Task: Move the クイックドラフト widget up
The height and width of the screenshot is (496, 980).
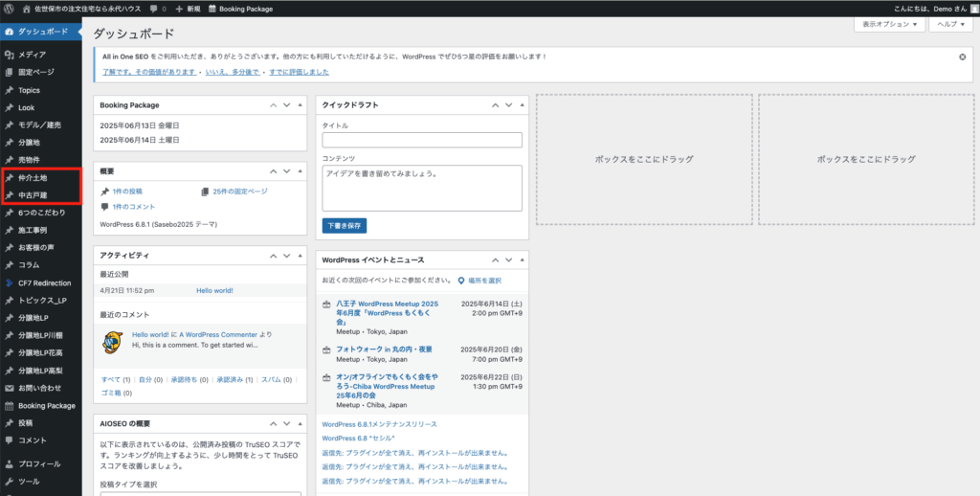Action: click(x=495, y=105)
